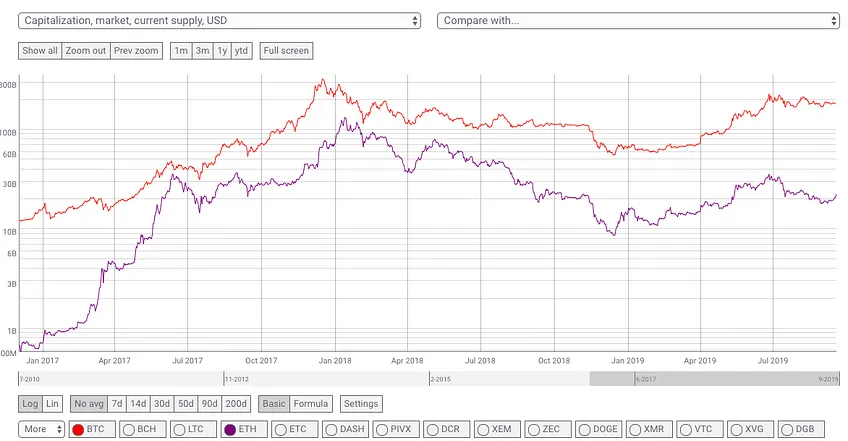Set the range to 1y
Viewport: 848px width, 441px height.
pos(222,51)
